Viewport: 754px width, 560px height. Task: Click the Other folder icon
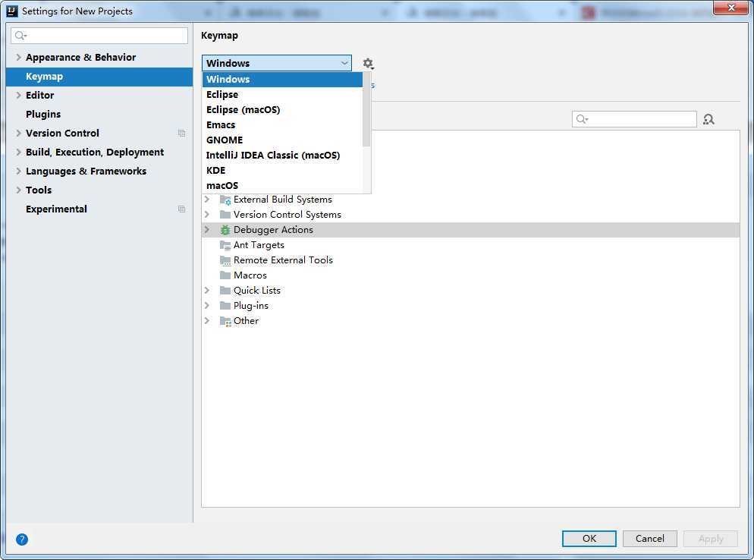(225, 321)
